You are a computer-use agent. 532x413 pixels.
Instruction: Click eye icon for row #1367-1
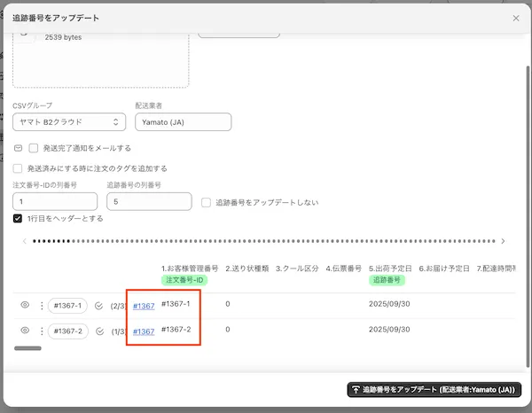pyautogui.click(x=25, y=306)
